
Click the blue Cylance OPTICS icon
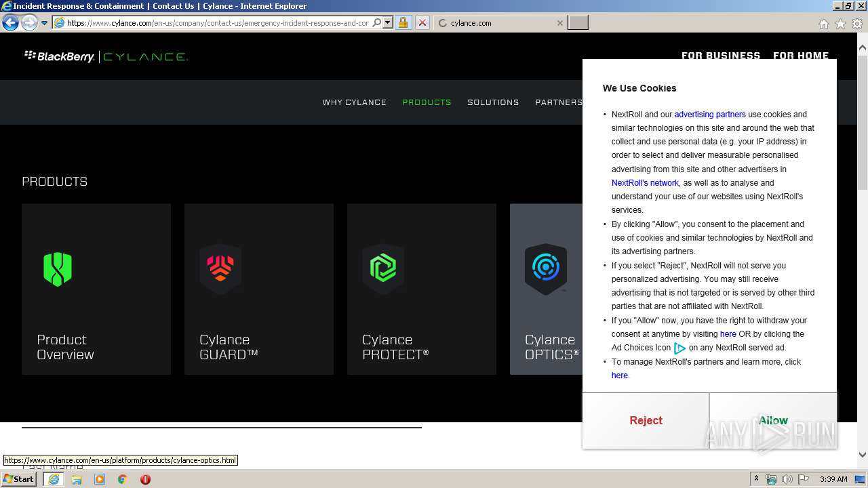[x=546, y=268]
